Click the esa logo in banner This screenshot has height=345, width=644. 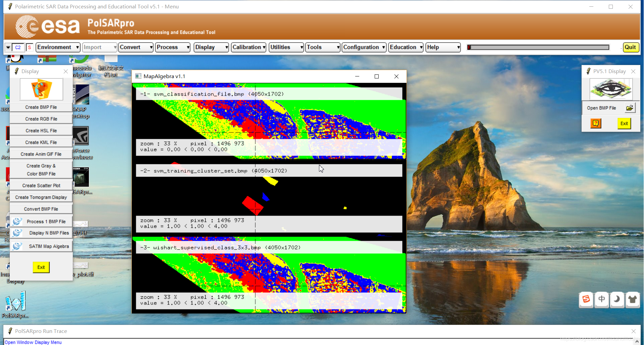coord(47,26)
